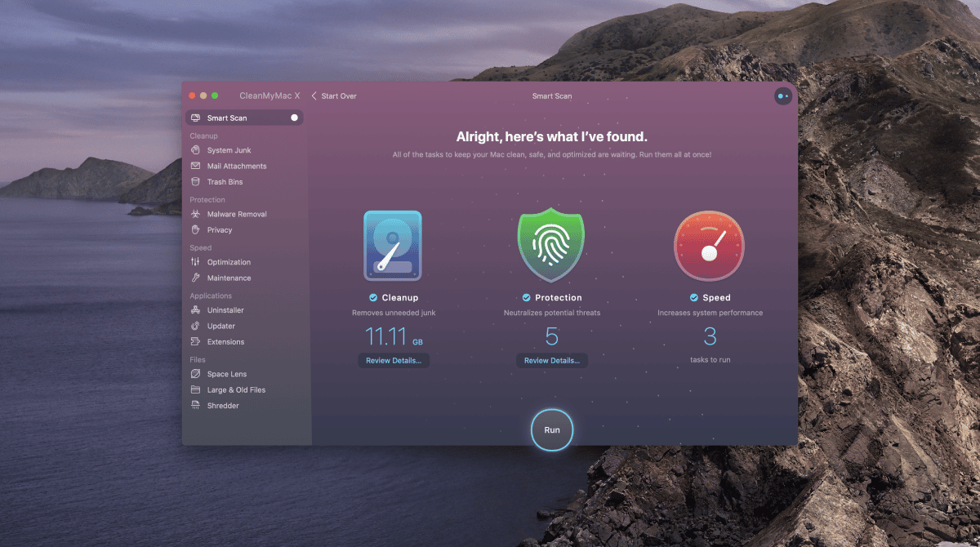Switch to the Privacy module
The height and width of the screenshot is (547, 980).
(220, 230)
